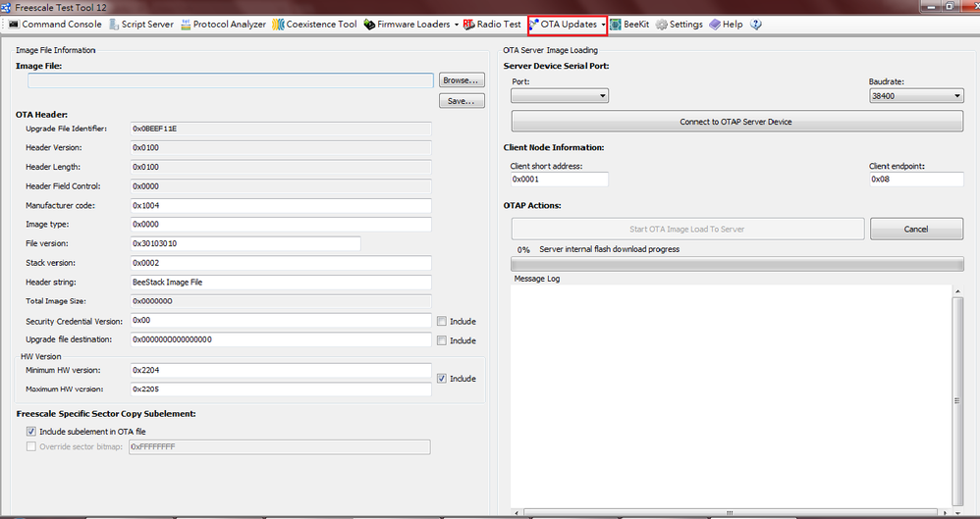Click the Total Image Size field
The height and width of the screenshot is (519, 980).
pyautogui.click(x=281, y=301)
